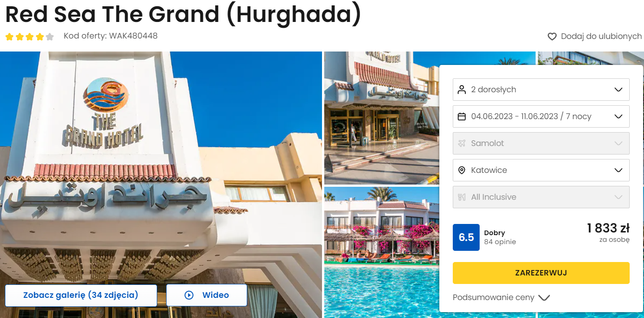Open the pool with umbrellas thumbnail photo

click(x=382, y=252)
